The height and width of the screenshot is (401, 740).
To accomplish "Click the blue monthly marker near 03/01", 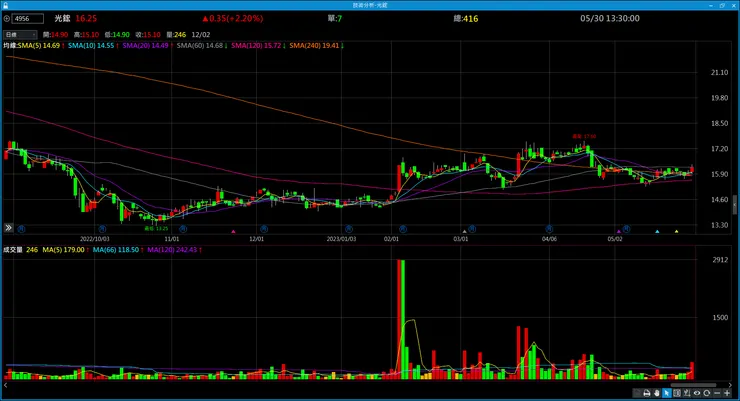I will click(472, 229).
